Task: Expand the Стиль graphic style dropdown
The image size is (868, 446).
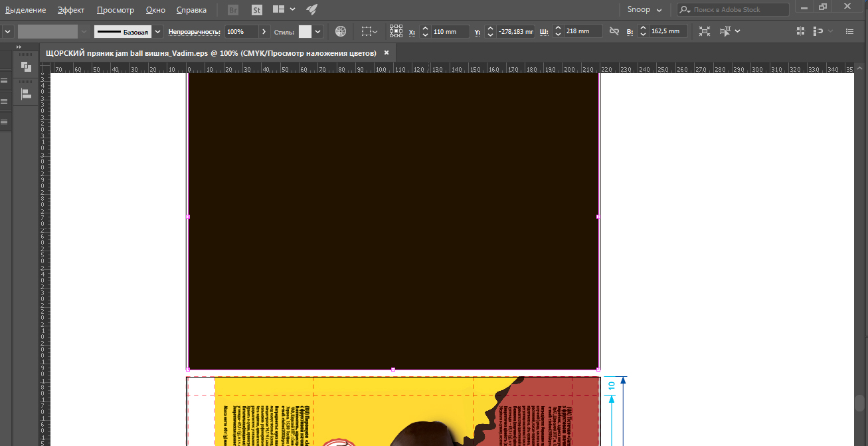Action: [x=318, y=31]
